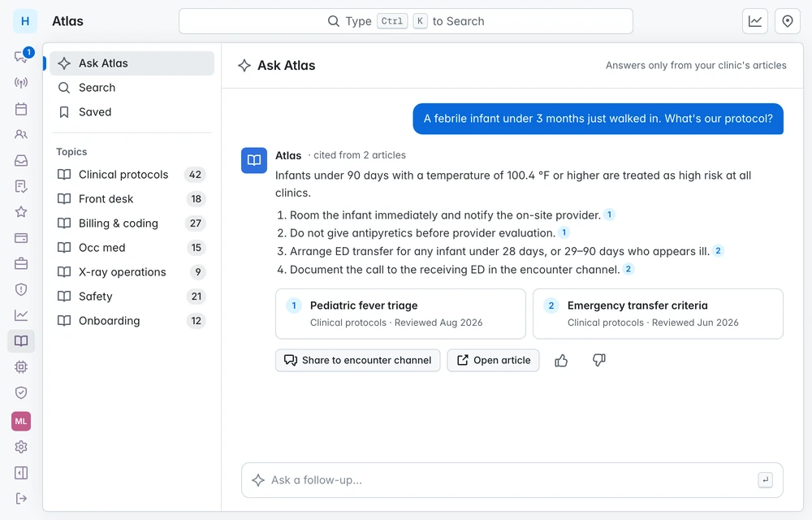
Task: Give the answer a thumbs up
Action: (561, 361)
